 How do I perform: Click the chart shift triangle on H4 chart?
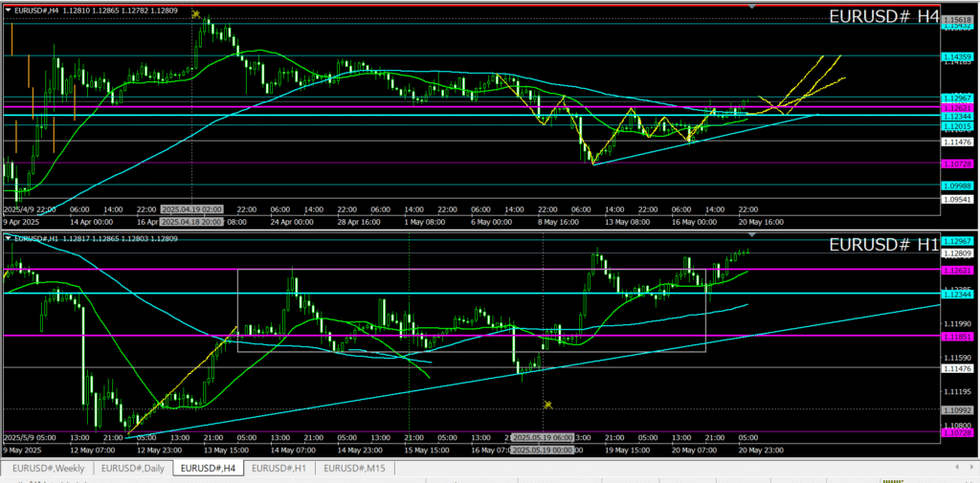(752, 7)
